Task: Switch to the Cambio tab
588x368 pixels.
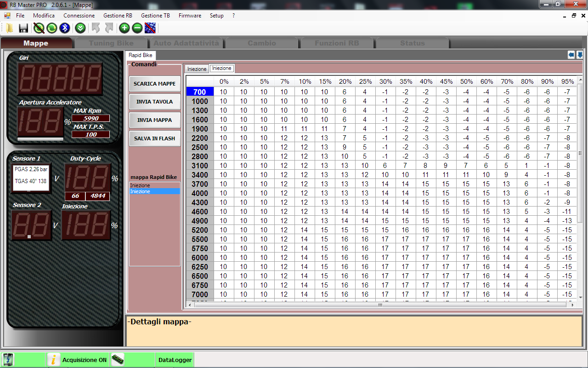Action: 262,43
